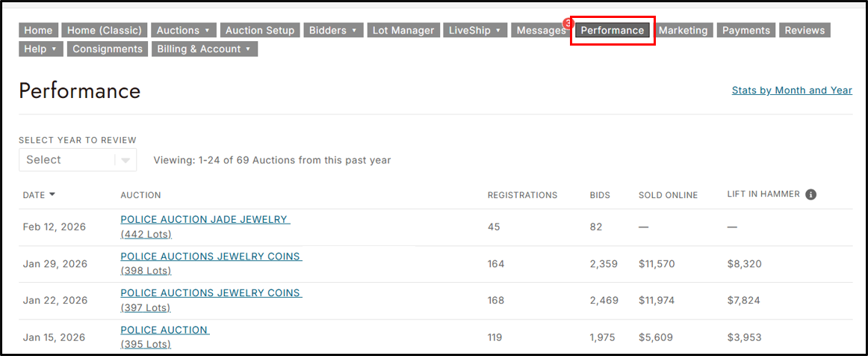Open Stats by Month and Year link
868x356 pixels.
[x=792, y=90]
